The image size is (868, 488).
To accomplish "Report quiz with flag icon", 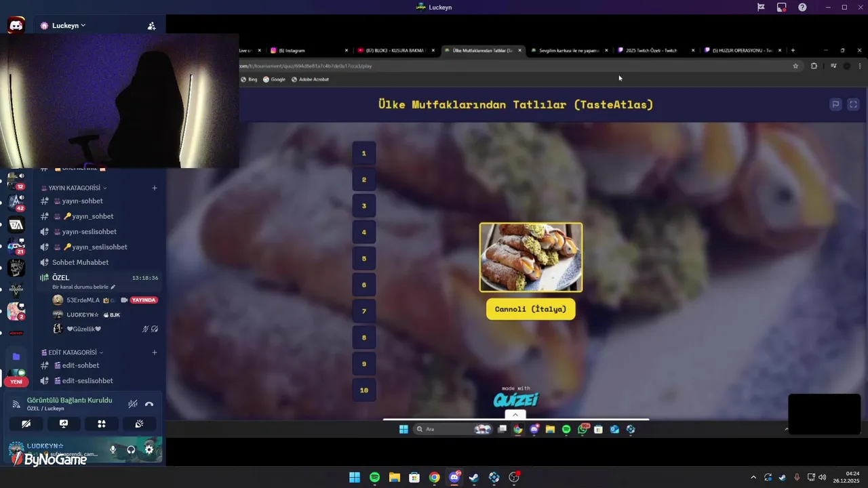I will click(x=835, y=104).
